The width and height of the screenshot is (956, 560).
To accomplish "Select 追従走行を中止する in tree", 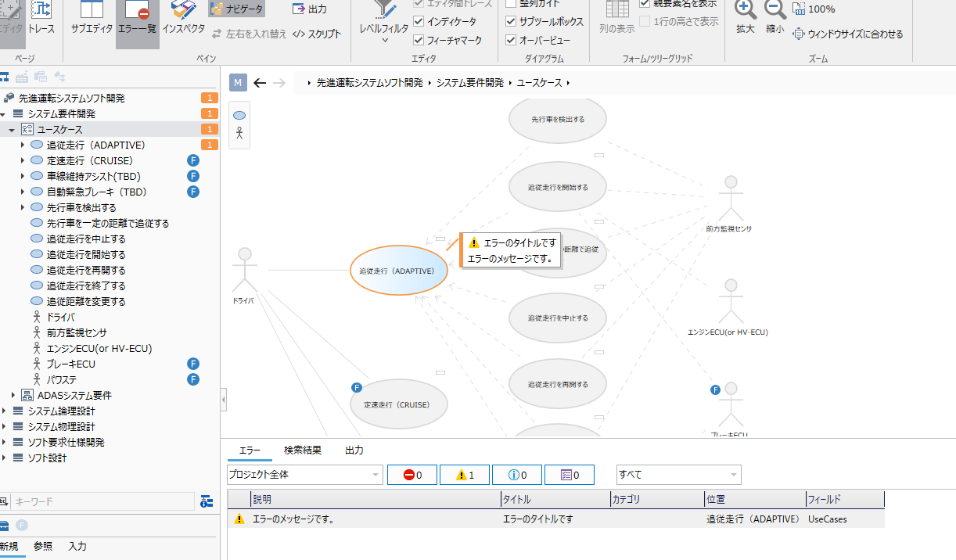I will (x=86, y=239).
